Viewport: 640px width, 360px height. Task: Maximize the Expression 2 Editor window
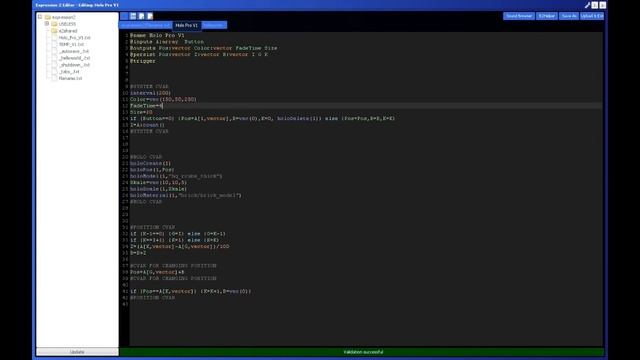pos(595,5)
